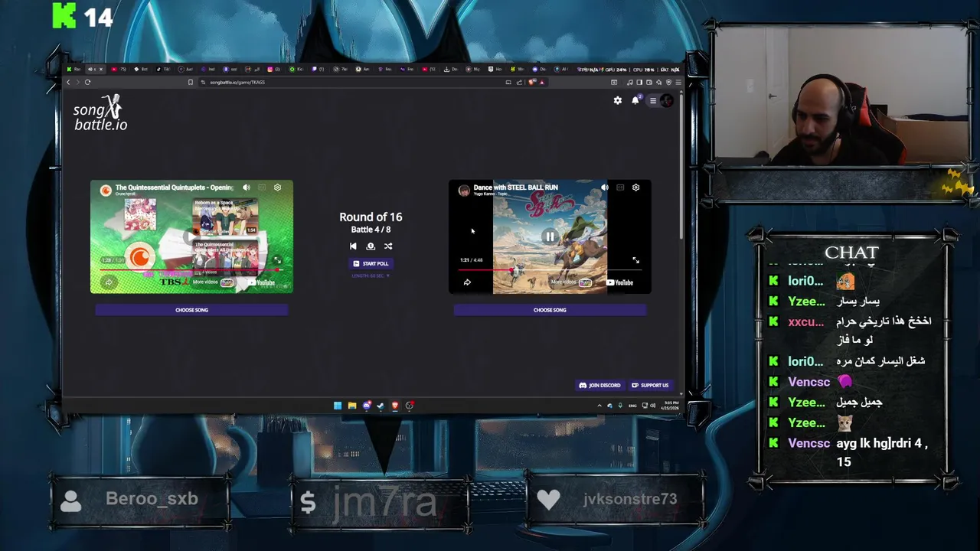Show hidden system tray icons
The height and width of the screenshot is (551, 980).
click(x=599, y=406)
